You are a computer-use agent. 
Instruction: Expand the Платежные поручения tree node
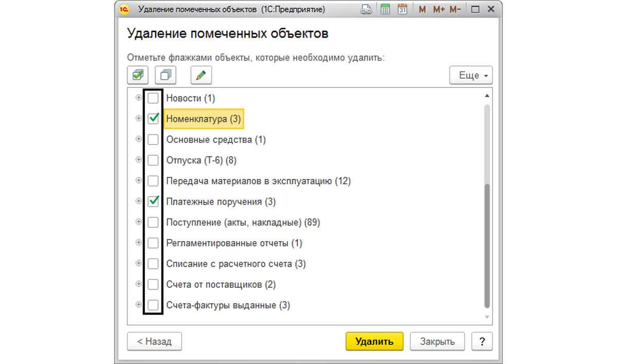138,202
